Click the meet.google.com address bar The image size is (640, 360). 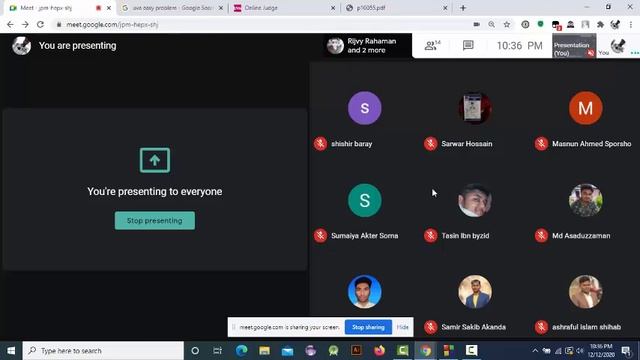click(x=261, y=24)
